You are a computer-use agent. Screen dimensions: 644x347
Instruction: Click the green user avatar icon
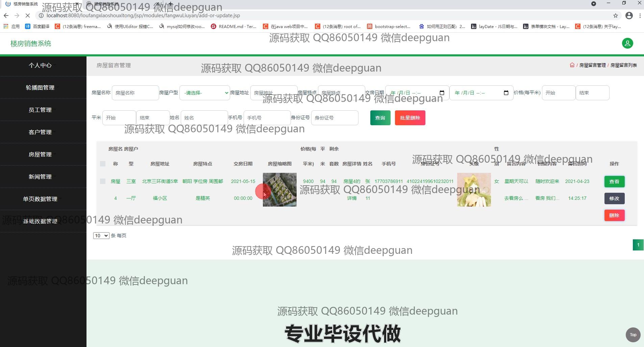[627, 43]
